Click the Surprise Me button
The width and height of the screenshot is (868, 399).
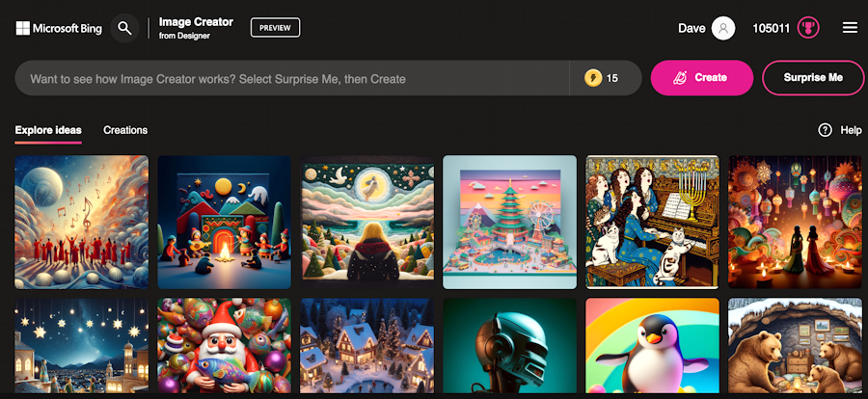click(x=813, y=78)
